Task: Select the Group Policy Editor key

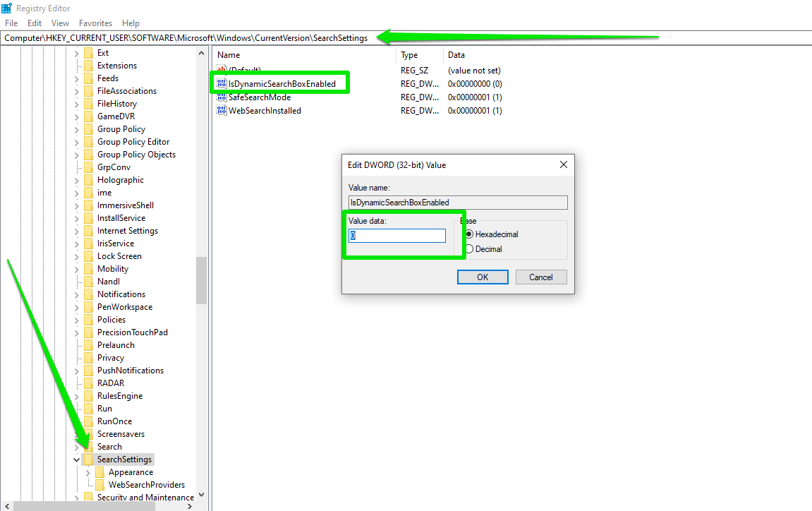Action: (133, 142)
